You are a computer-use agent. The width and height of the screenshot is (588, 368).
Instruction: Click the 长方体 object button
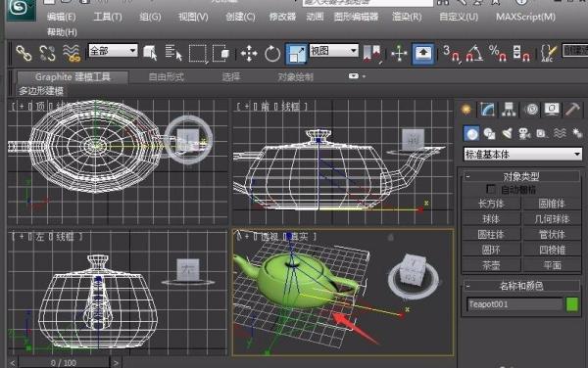pyautogui.click(x=491, y=204)
